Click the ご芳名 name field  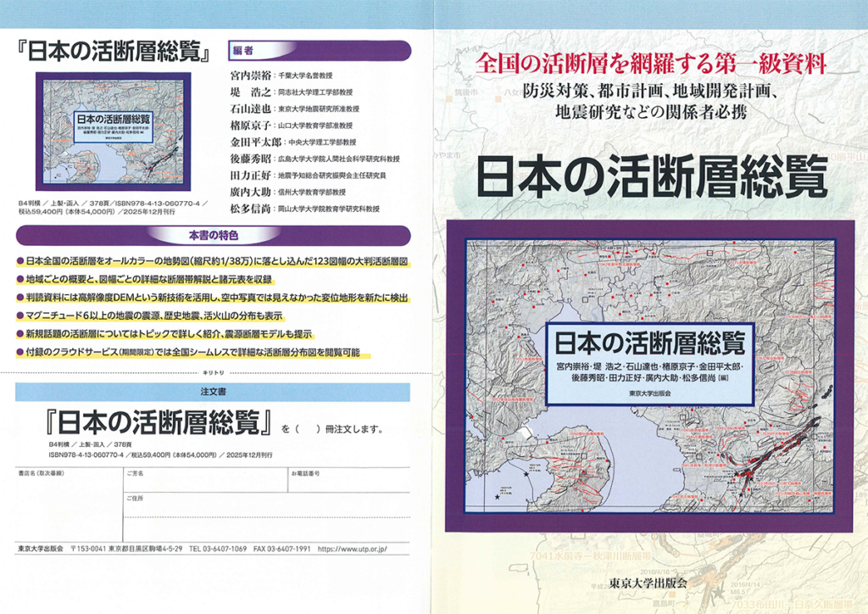203,483
